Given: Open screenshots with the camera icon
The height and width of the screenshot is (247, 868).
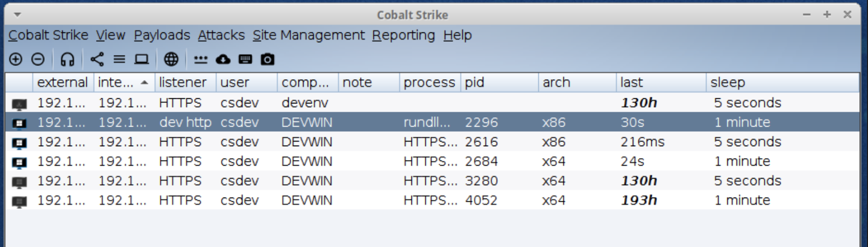Looking at the screenshot, I should tap(268, 60).
